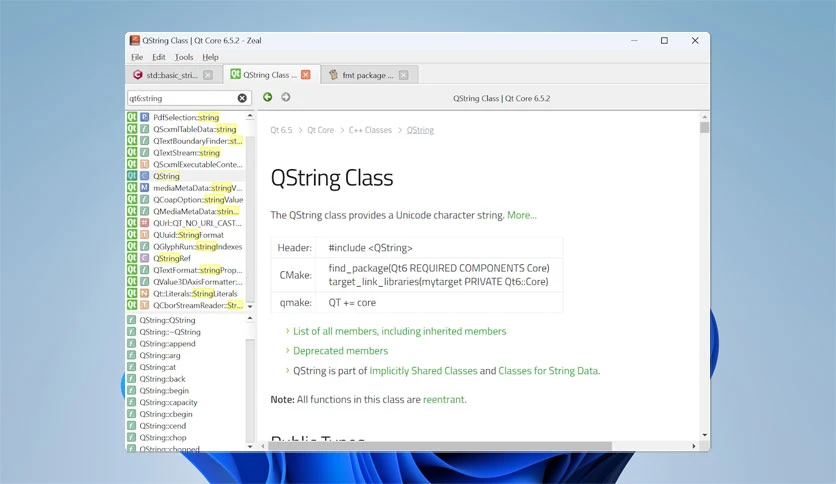
Task: Open the Tools menu
Action: coord(184,57)
